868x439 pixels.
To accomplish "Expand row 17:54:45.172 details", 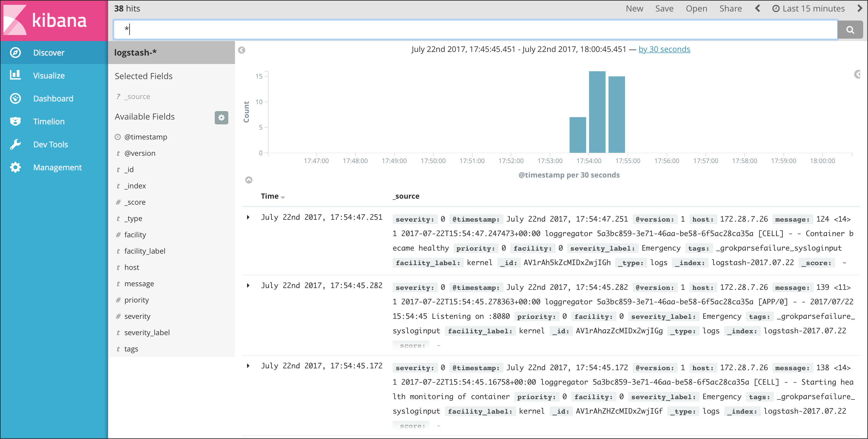I will pyautogui.click(x=248, y=366).
